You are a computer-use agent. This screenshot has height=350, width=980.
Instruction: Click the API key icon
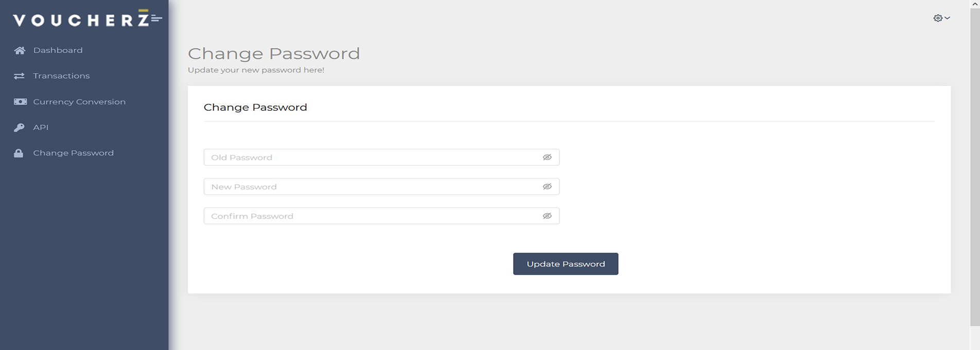(x=19, y=128)
